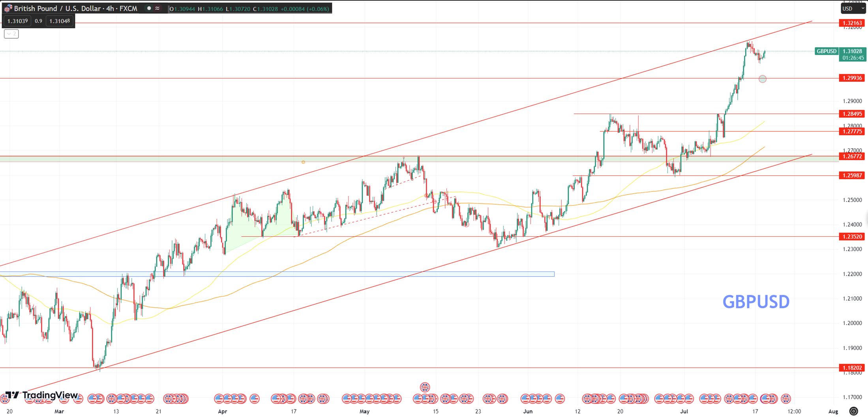Click the TradingView logo

coord(41,395)
